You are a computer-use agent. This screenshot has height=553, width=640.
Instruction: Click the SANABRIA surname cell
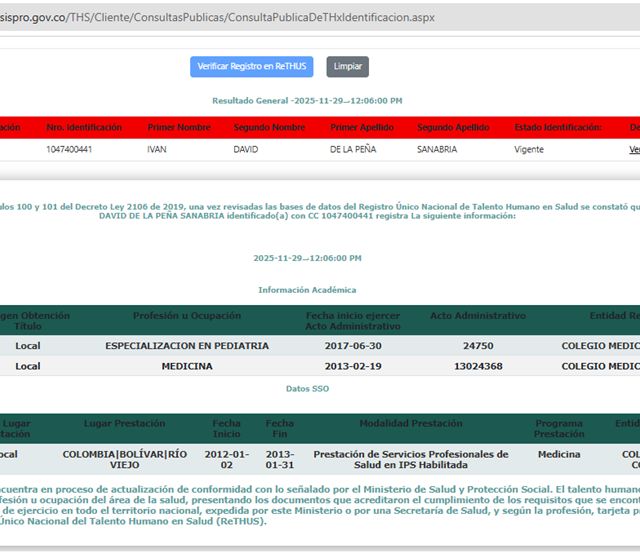437,149
